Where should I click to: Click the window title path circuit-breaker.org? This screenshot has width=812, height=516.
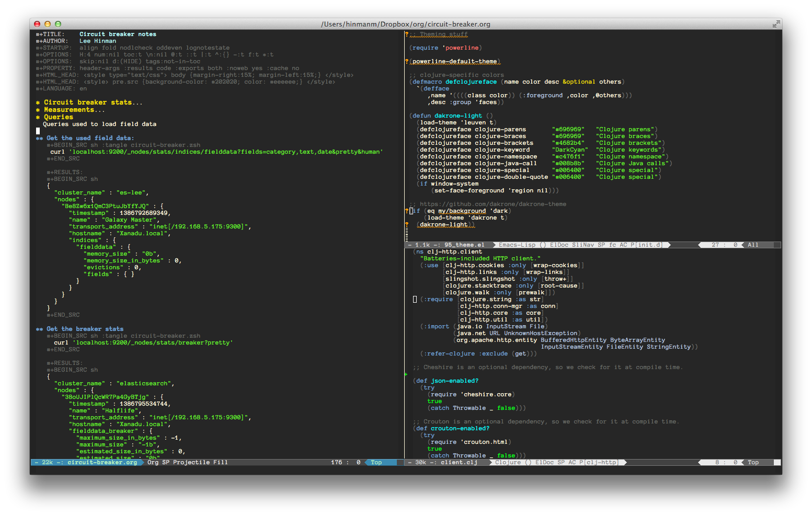click(406, 24)
